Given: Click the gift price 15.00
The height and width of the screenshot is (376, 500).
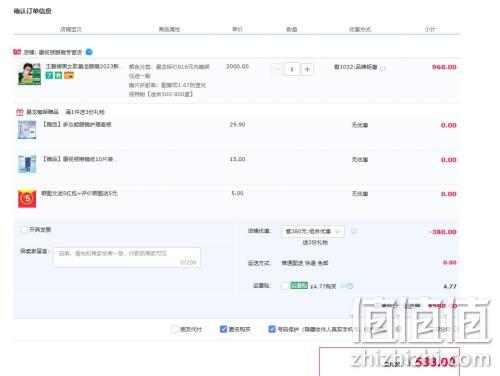Looking at the screenshot, I should point(237,159).
